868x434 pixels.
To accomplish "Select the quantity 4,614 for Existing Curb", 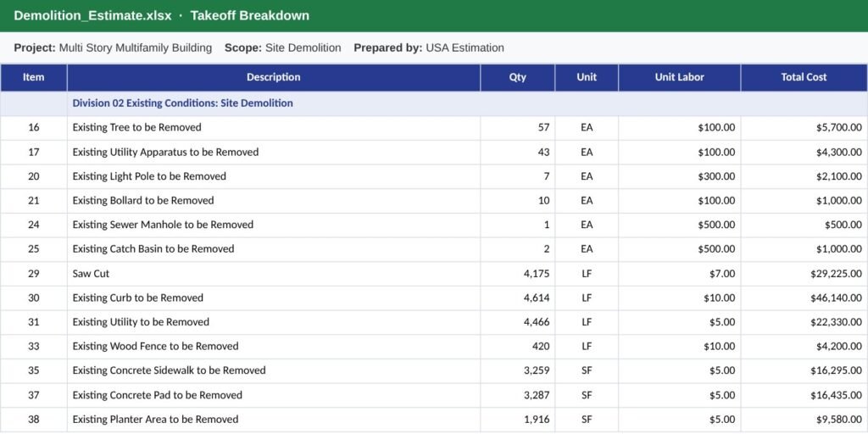I will [518, 298].
